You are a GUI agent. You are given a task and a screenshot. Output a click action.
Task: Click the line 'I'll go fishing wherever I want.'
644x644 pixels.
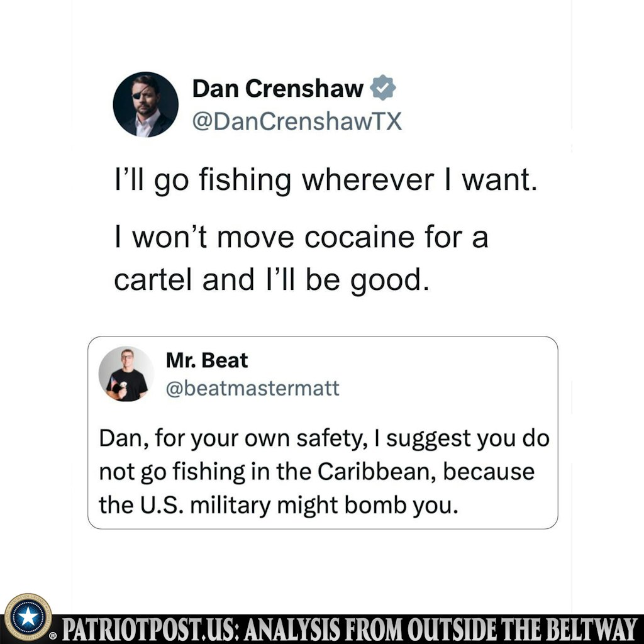coord(326,180)
